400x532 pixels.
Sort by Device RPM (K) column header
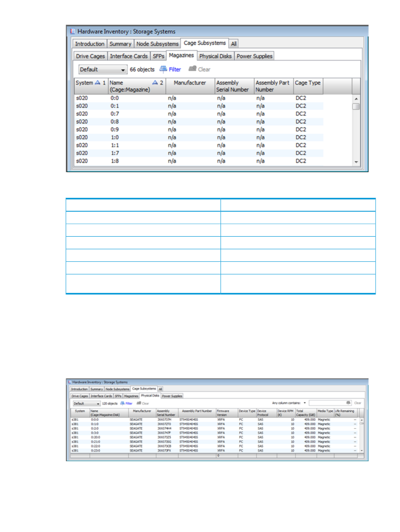coord(285,413)
